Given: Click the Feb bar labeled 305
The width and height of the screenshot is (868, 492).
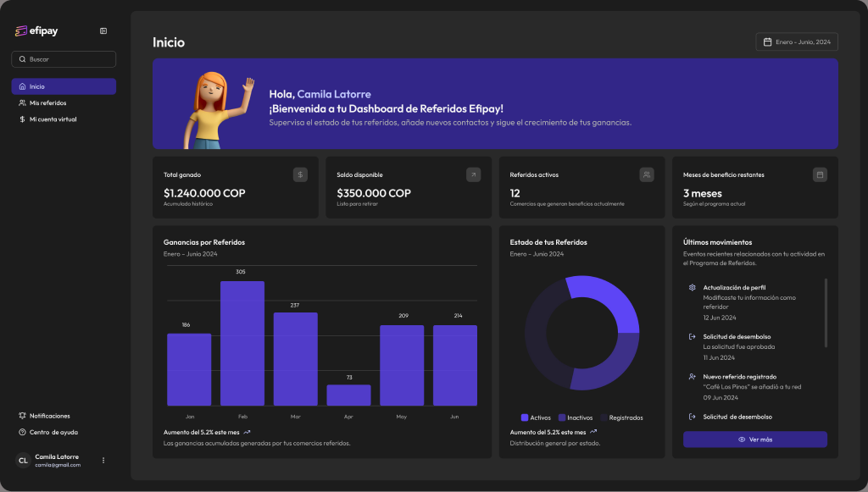Looking at the screenshot, I should (x=242, y=343).
